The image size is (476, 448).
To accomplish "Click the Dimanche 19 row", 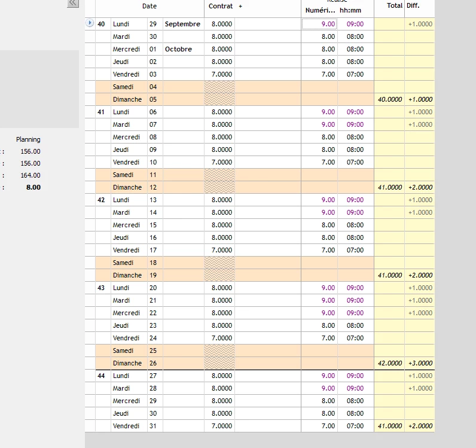I will point(234,275).
